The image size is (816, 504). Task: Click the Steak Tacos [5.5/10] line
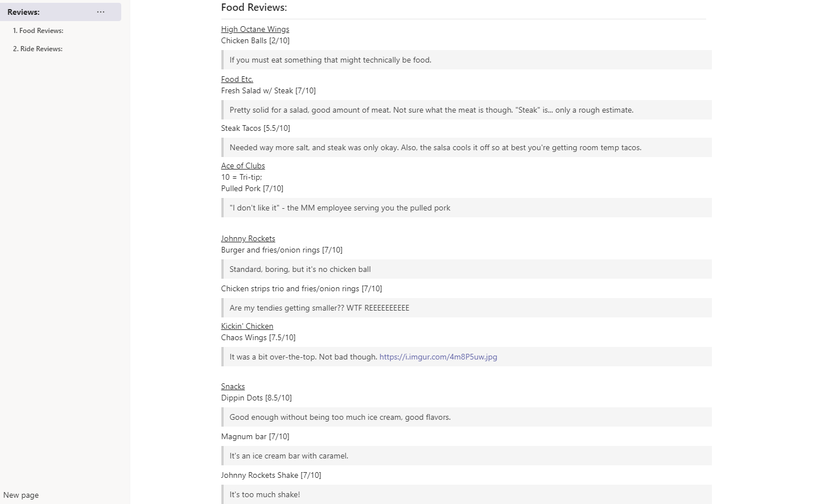[255, 129]
